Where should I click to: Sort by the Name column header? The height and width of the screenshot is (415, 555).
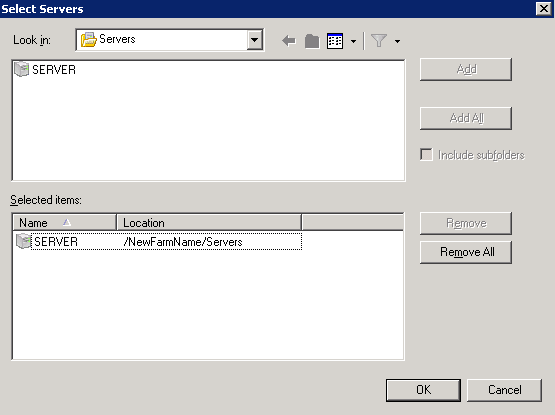(64, 223)
